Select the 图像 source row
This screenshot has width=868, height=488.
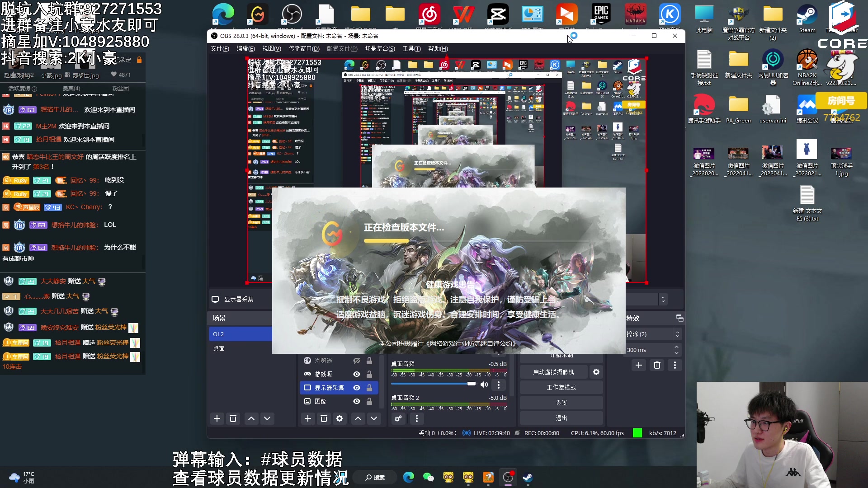tap(339, 401)
